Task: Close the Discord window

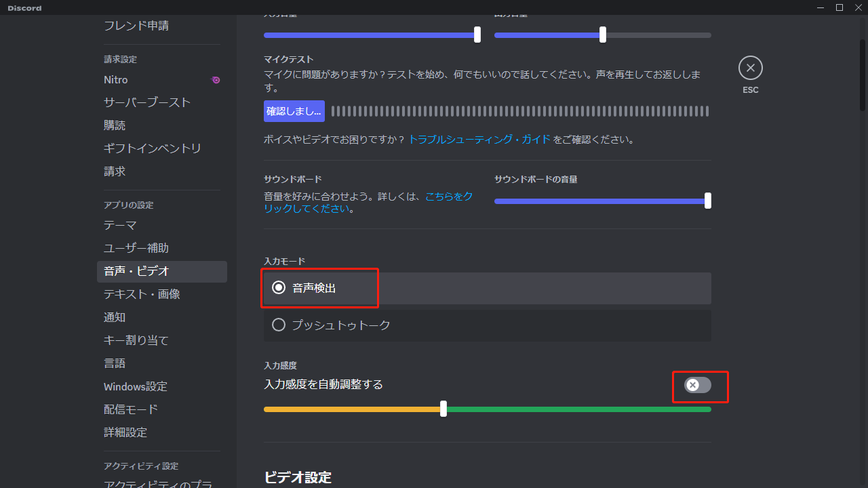Action: coord(858,7)
